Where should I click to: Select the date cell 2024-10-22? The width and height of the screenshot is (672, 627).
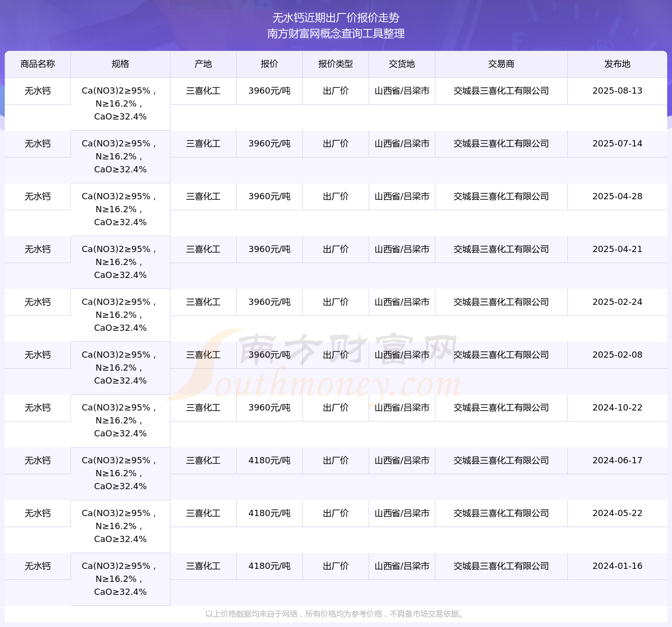tap(617, 408)
